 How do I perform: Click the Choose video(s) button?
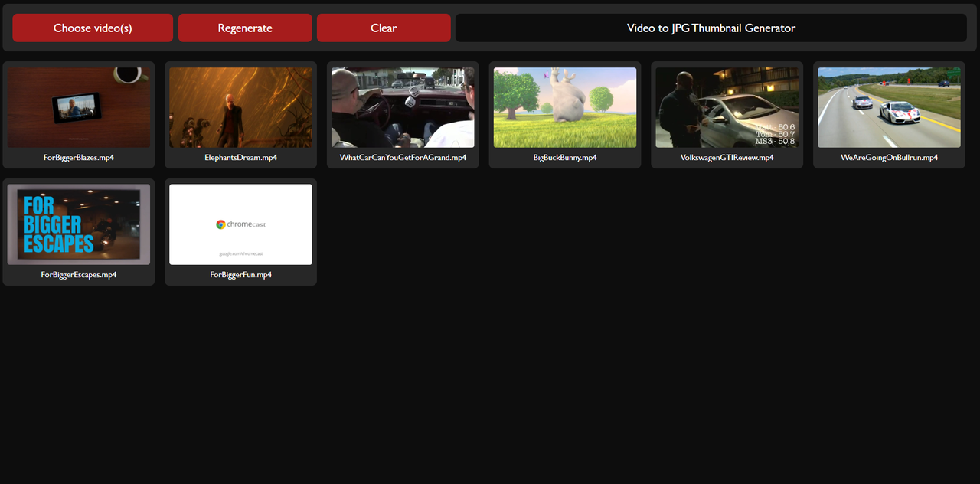click(x=93, y=28)
